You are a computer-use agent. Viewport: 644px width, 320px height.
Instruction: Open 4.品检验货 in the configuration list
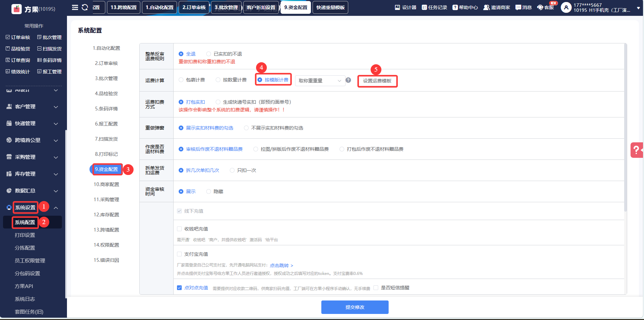pyautogui.click(x=106, y=94)
